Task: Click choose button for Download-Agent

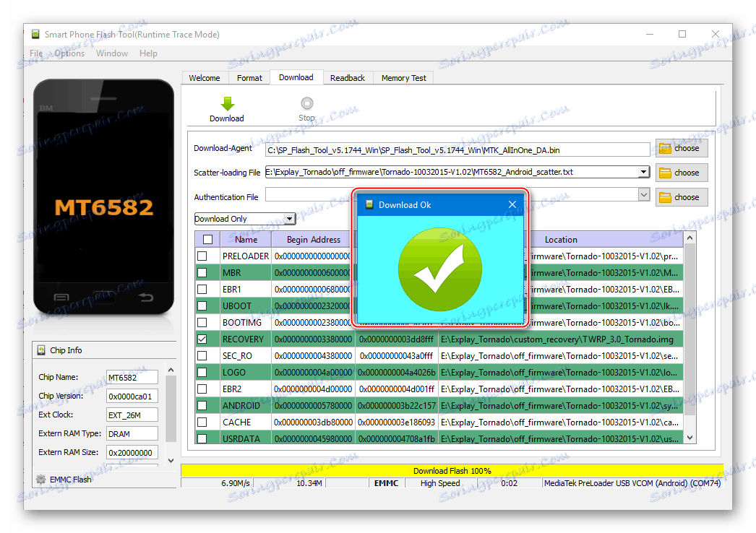Action: coord(682,149)
